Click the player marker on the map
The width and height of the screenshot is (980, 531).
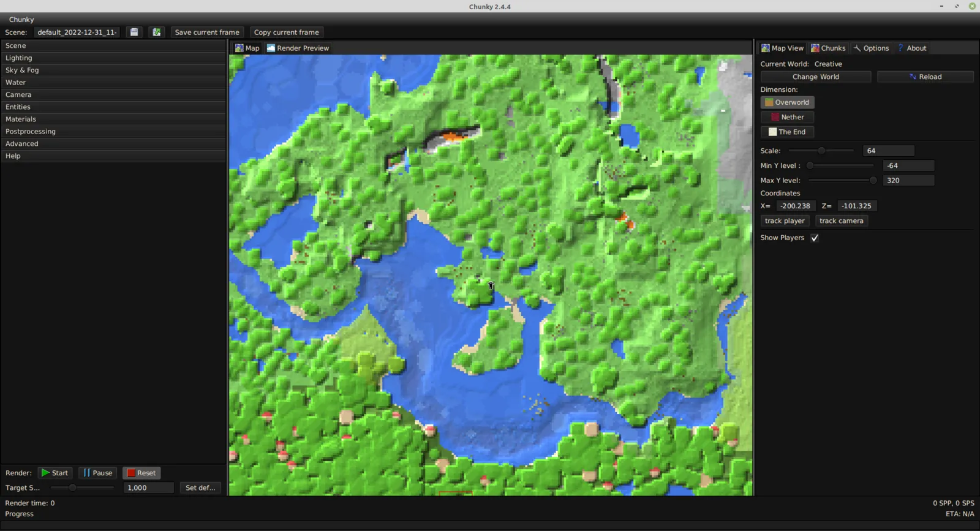(491, 285)
